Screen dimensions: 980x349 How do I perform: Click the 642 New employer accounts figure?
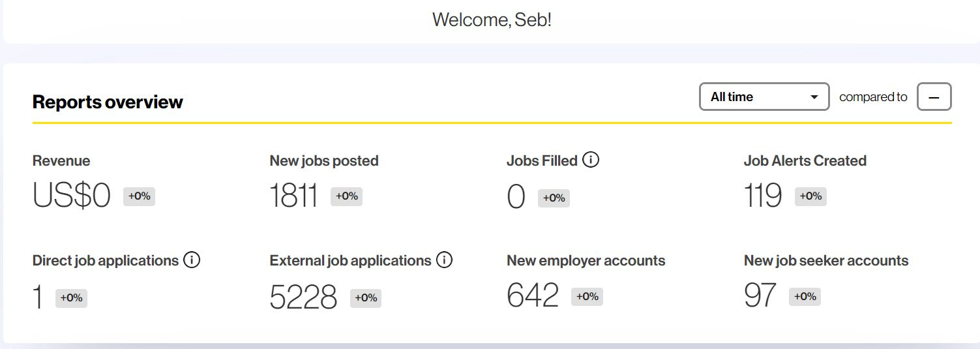point(533,296)
